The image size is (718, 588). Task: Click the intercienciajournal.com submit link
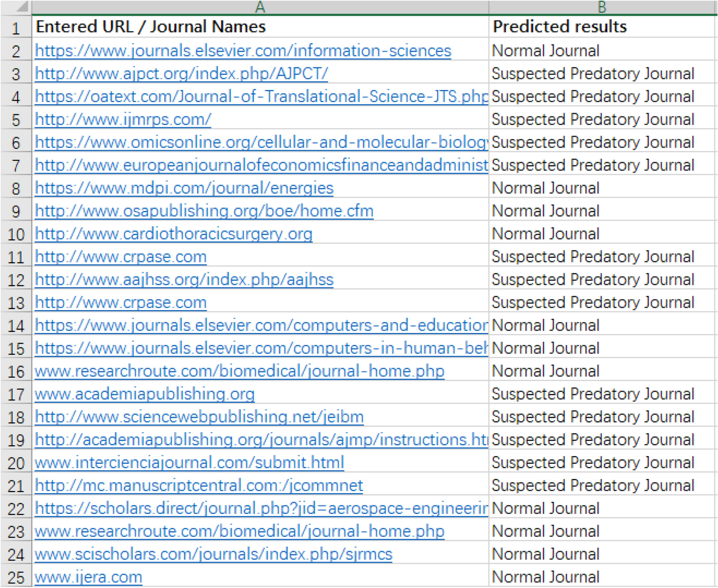point(189,463)
